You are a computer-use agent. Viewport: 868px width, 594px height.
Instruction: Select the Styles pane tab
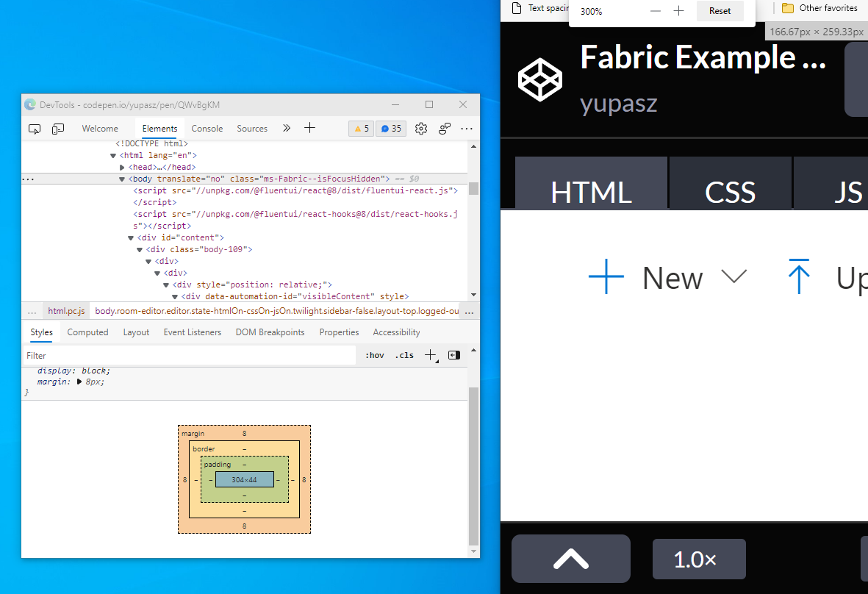[x=41, y=332]
